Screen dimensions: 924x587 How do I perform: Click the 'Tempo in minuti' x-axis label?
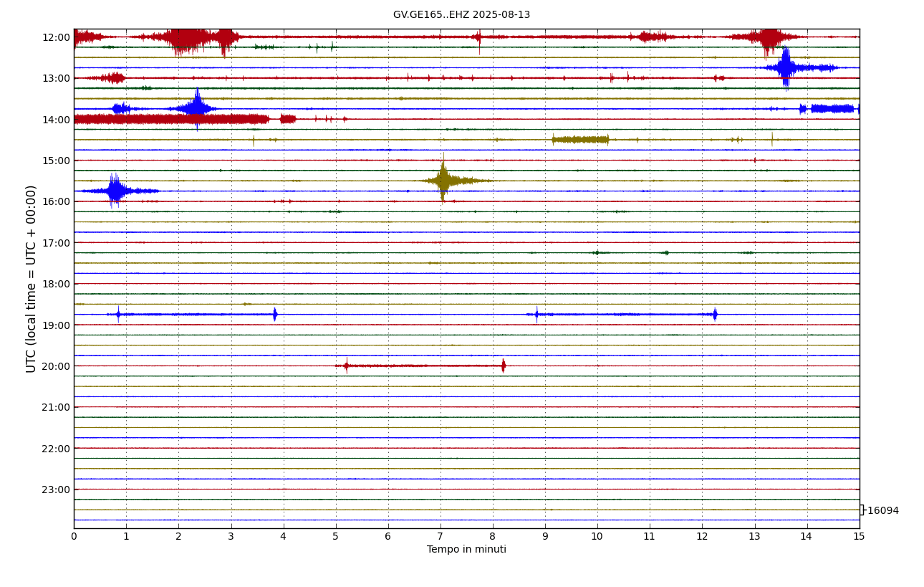tap(466, 550)
